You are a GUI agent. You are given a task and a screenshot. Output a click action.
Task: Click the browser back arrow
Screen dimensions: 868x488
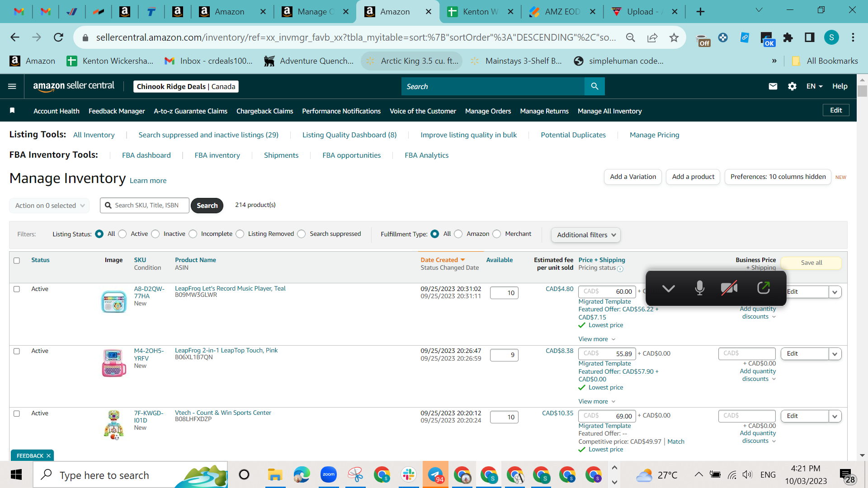pyautogui.click(x=15, y=38)
